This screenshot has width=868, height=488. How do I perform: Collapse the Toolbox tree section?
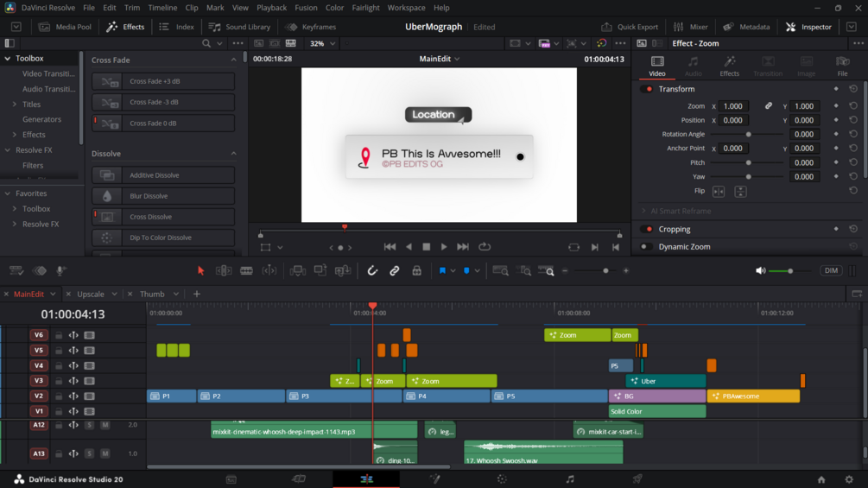tap(8, 58)
